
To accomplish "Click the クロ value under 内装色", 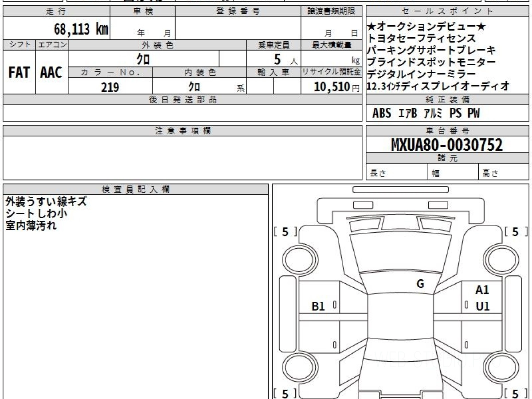I will (194, 87).
